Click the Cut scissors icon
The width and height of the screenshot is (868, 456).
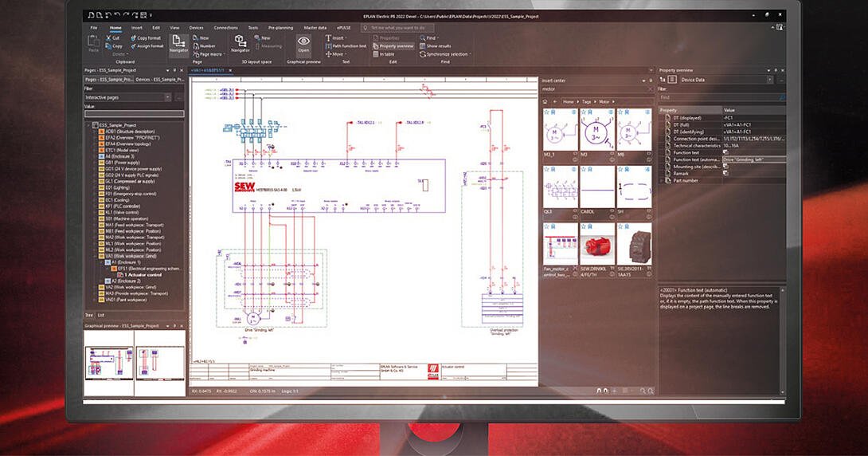pyautogui.click(x=108, y=37)
